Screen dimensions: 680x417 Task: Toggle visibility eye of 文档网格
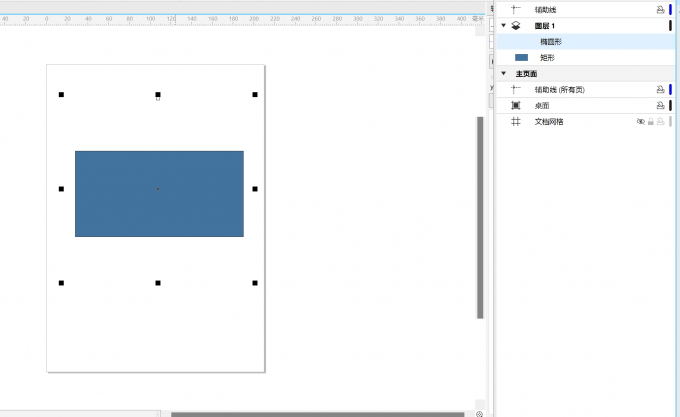[x=641, y=121]
